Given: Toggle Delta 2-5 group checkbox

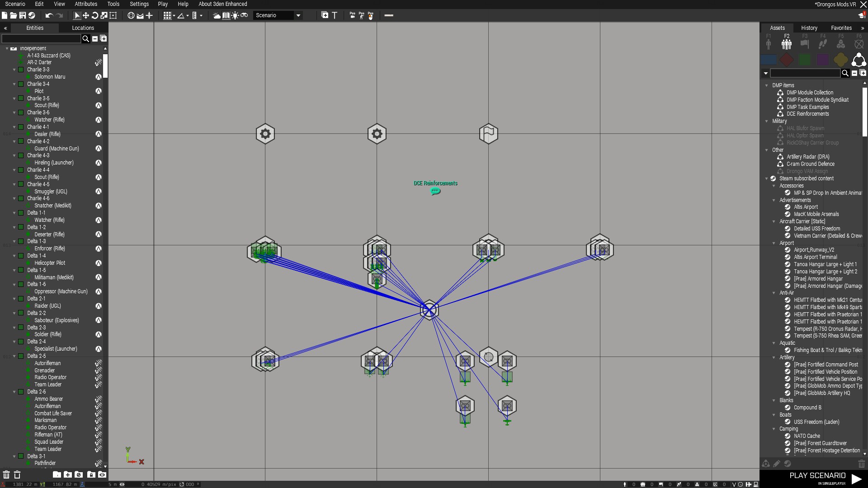Looking at the screenshot, I should tap(21, 356).
